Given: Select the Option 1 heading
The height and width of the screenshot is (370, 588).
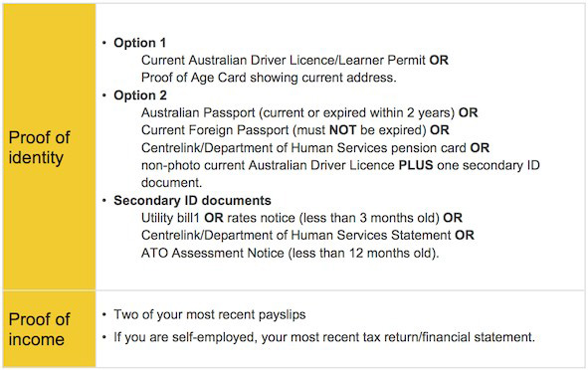Looking at the screenshot, I should [x=140, y=43].
